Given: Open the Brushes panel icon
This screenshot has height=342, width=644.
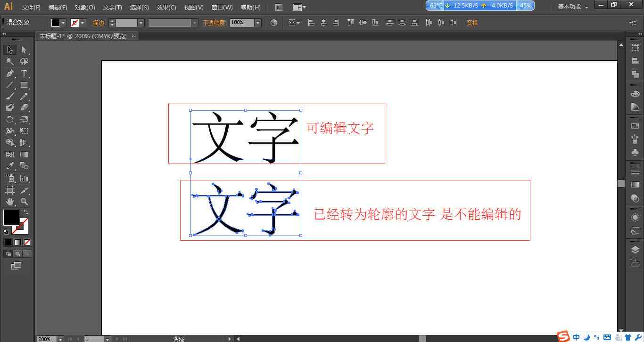Looking at the screenshot, I should click(635, 139).
